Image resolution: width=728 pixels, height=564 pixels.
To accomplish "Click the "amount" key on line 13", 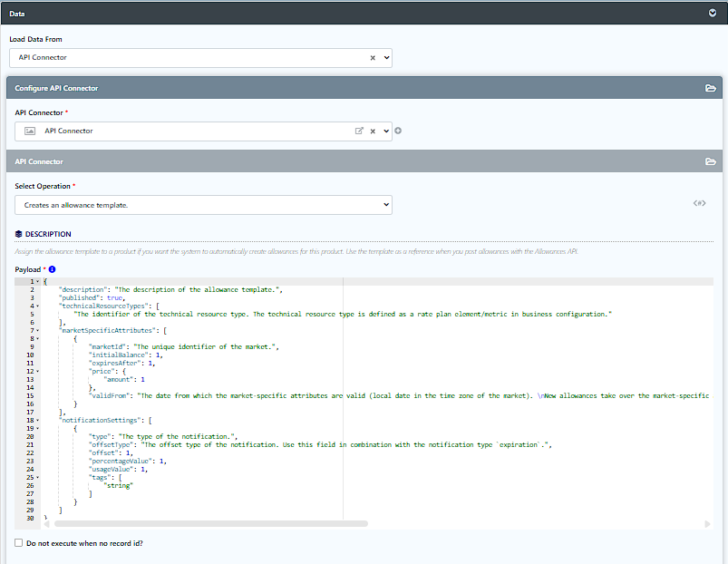I will click(119, 380).
